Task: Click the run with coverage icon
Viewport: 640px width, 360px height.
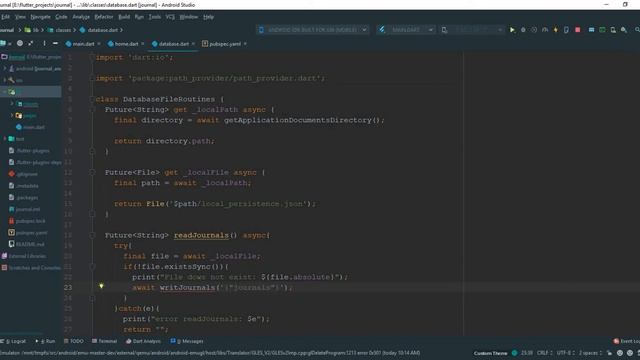Action: point(534,30)
